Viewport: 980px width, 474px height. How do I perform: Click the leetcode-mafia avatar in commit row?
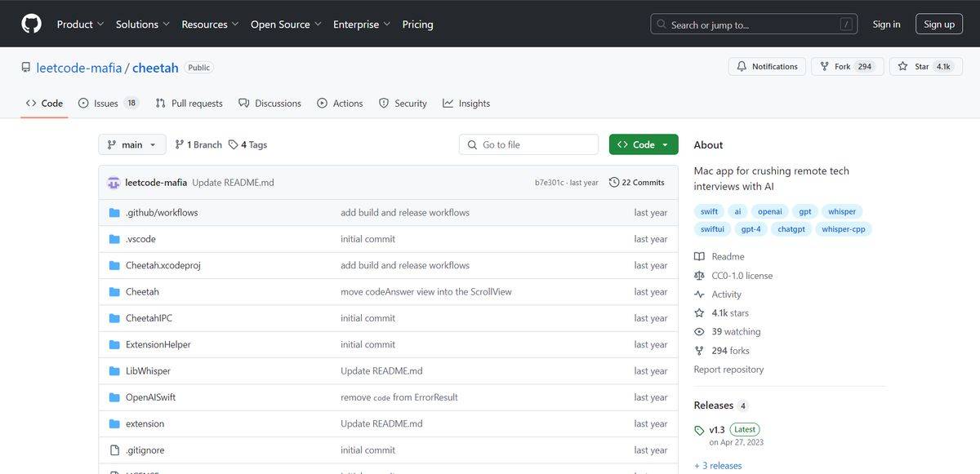point(114,183)
